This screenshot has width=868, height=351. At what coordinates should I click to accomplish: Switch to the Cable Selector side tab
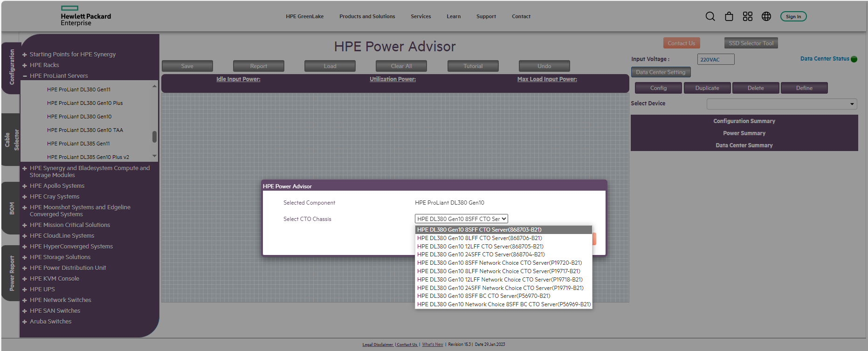point(11,139)
